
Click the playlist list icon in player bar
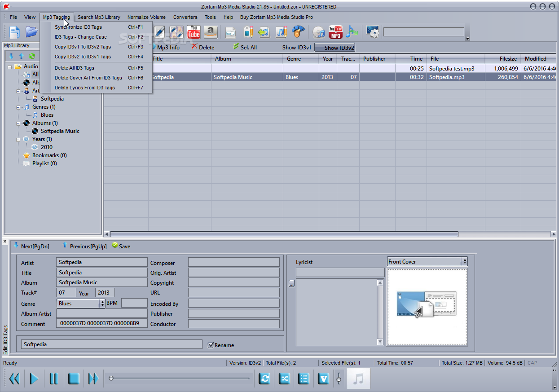tap(304, 379)
